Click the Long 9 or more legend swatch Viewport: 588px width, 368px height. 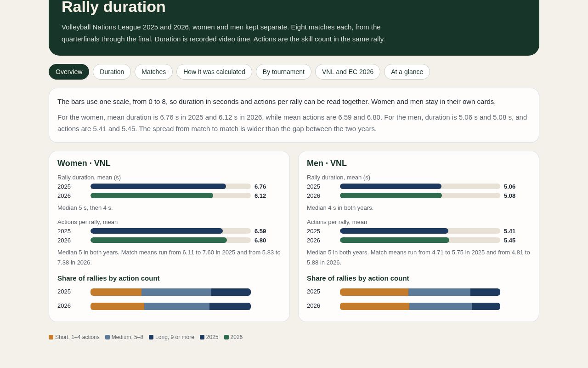point(151,337)
